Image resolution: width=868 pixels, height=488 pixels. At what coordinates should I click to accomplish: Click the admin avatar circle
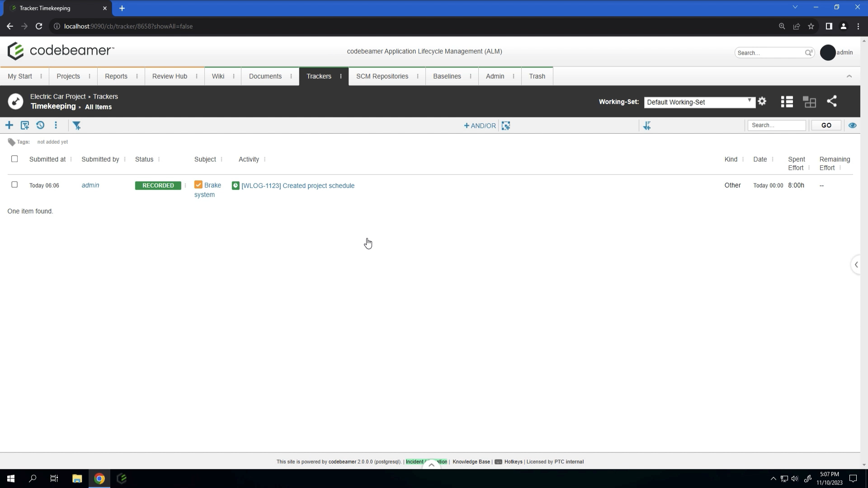click(828, 52)
